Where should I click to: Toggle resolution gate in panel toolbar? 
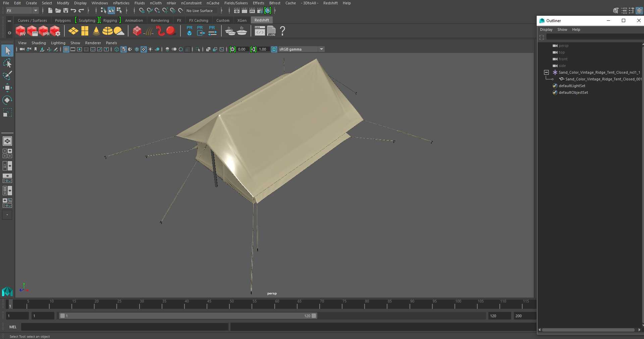(79, 49)
